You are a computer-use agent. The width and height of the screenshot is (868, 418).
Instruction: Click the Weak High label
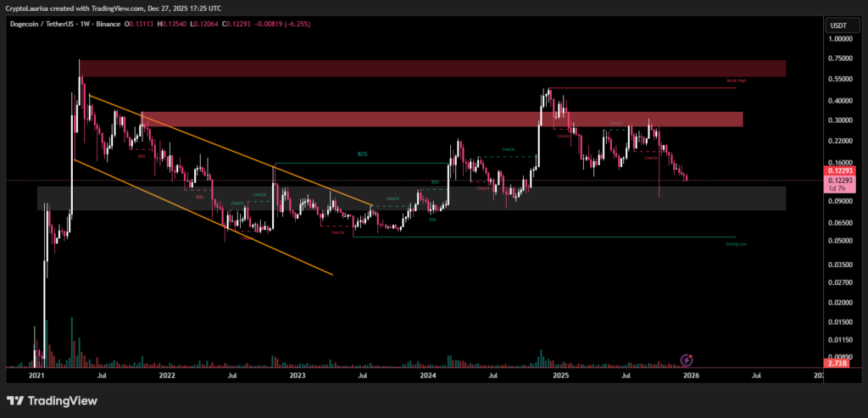pyautogui.click(x=735, y=81)
